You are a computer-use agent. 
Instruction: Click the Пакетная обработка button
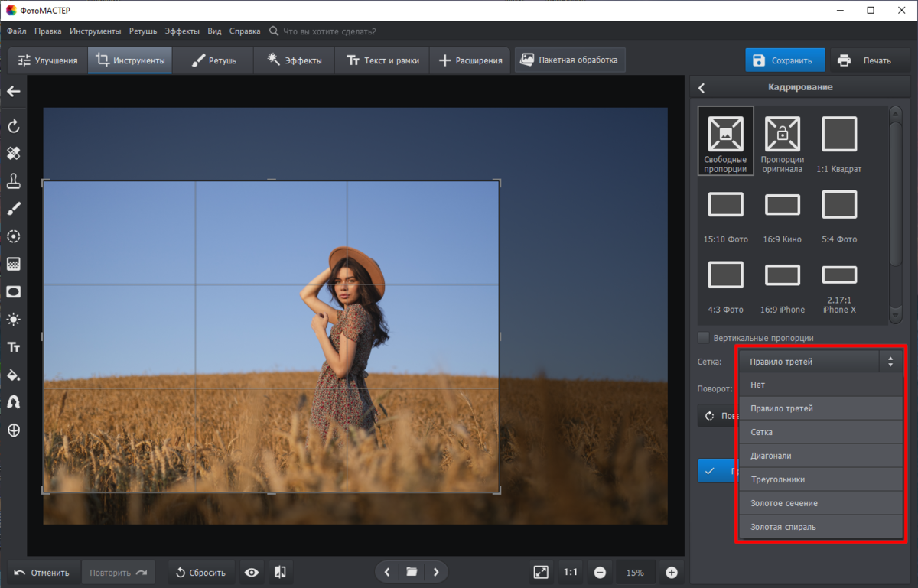pos(570,60)
